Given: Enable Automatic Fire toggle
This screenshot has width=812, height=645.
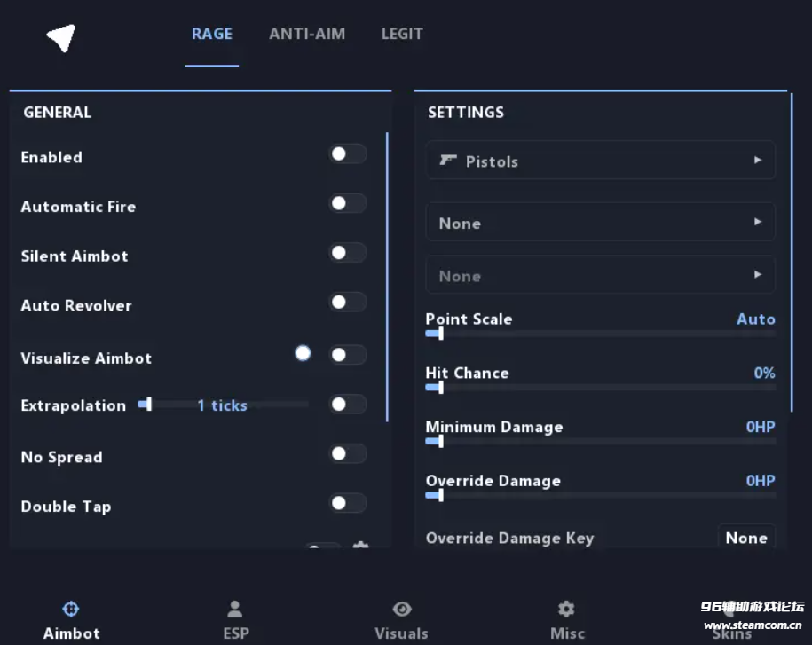Looking at the screenshot, I should (348, 203).
